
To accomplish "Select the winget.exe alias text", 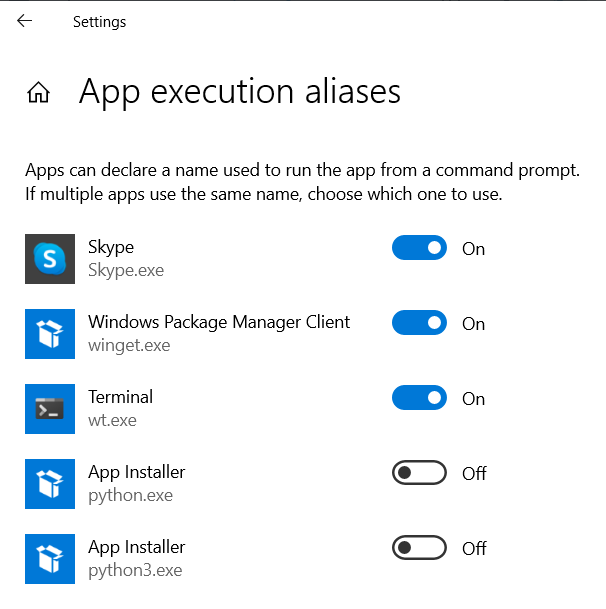I will click(x=129, y=346).
